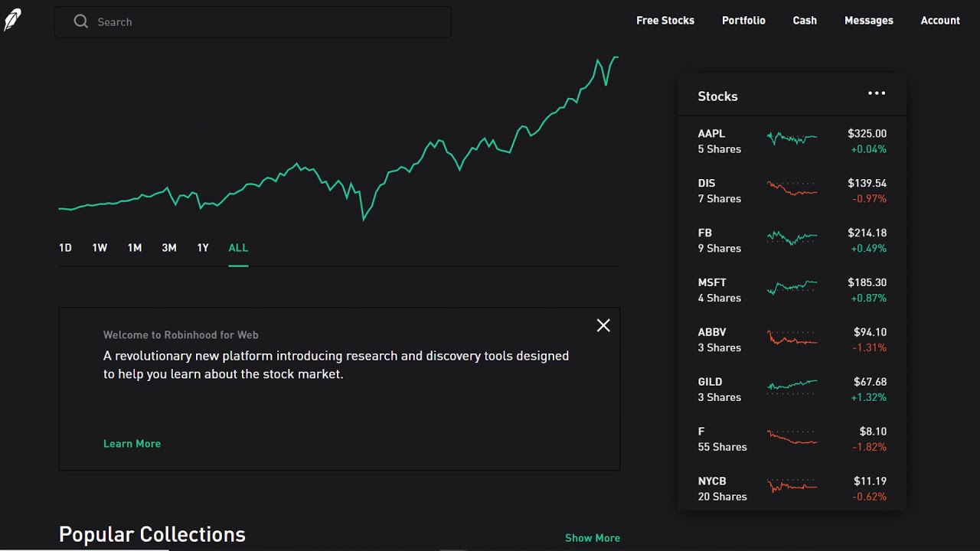
Task: Click the GILD mini sparkline chart
Action: click(x=792, y=386)
